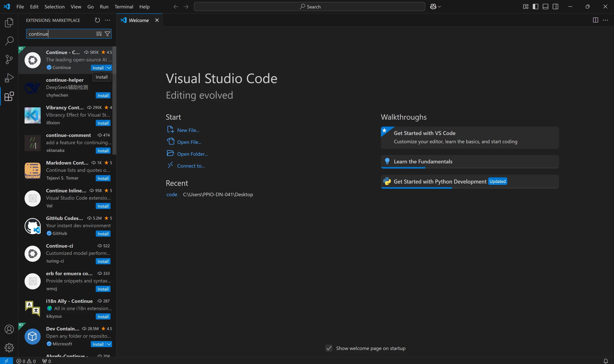Uncheck Show welcome page on startup
The image size is (614, 364).
(329, 348)
